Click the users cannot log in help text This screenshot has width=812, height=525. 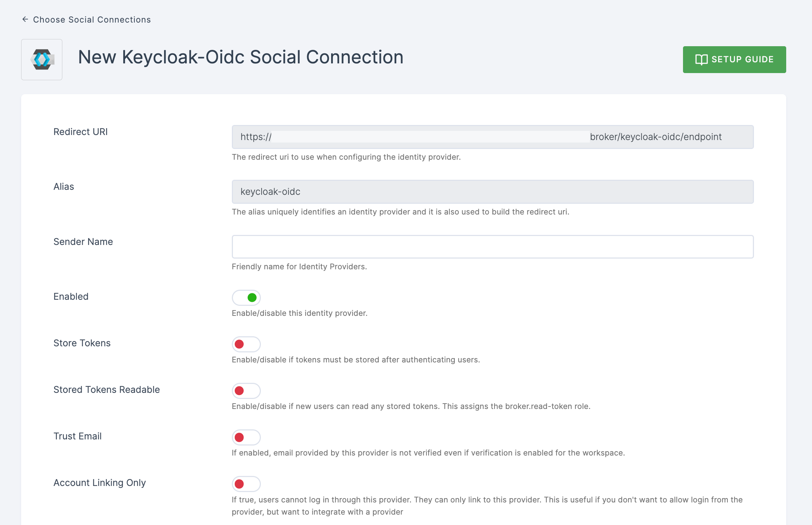[x=487, y=506]
